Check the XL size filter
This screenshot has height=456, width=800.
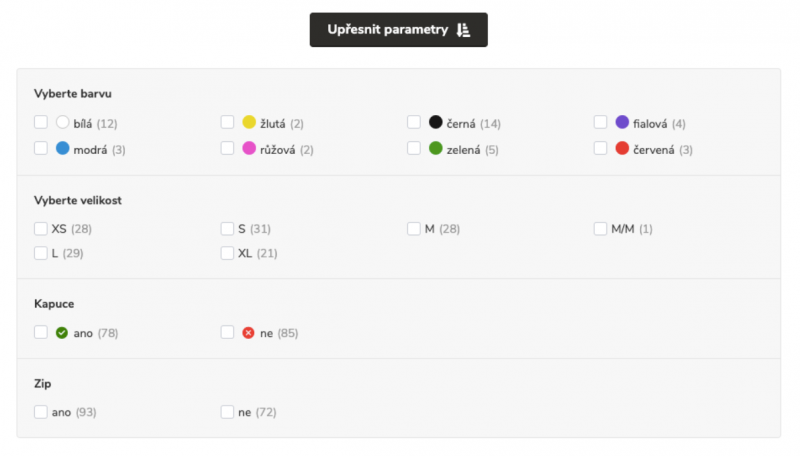point(227,253)
